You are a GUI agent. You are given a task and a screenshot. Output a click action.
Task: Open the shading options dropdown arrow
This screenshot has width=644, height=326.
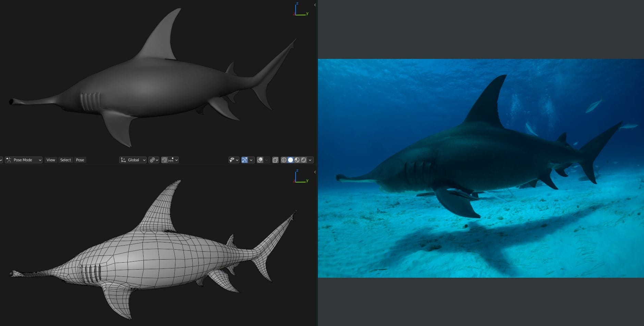pyautogui.click(x=310, y=160)
